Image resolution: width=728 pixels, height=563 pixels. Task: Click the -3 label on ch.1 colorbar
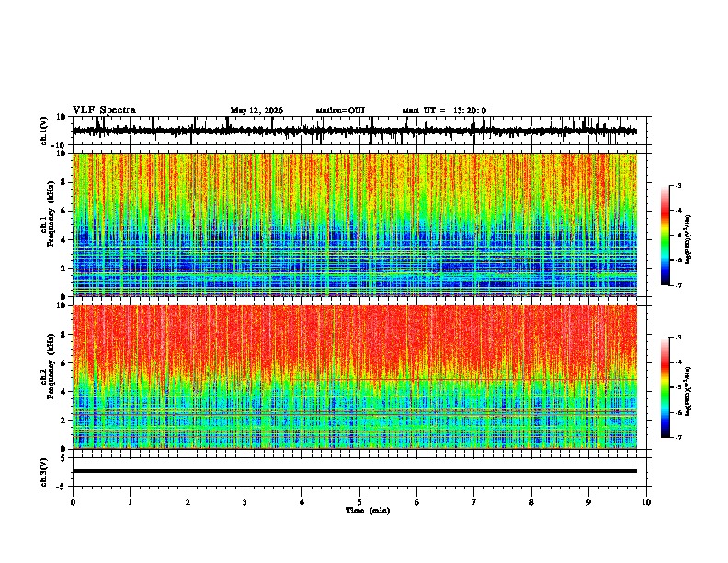tap(677, 185)
